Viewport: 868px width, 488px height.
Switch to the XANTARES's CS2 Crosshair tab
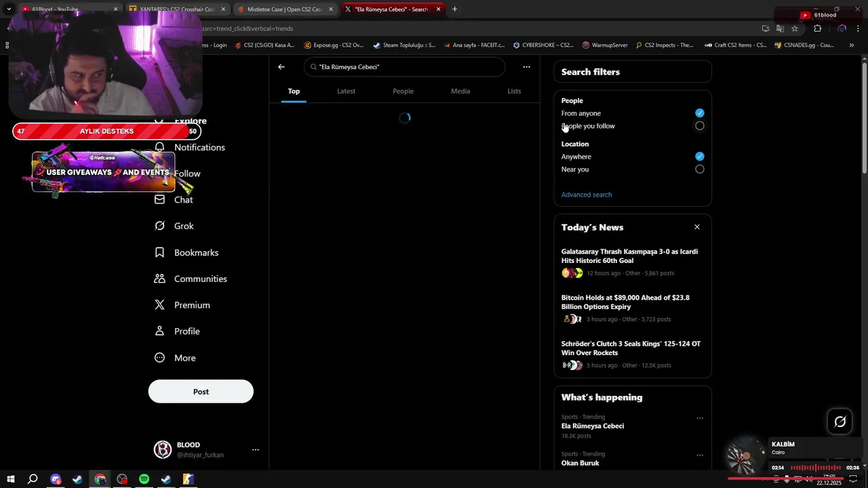(x=176, y=9)
